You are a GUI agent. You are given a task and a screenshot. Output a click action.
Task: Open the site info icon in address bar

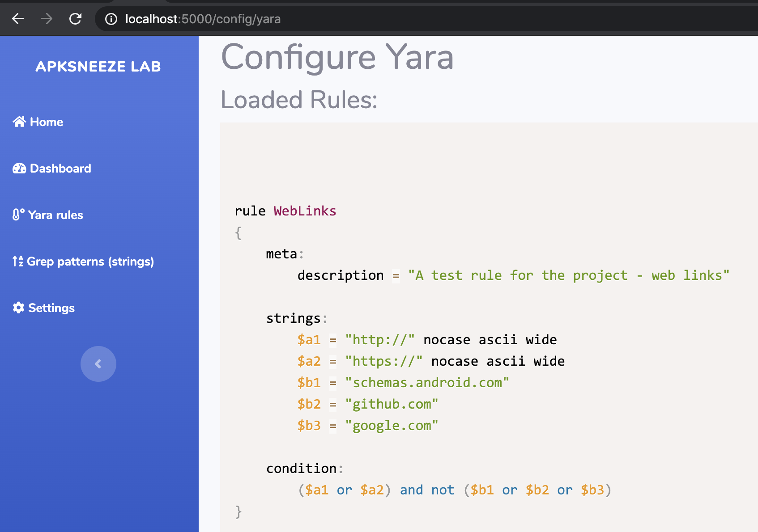pos(111,19)
